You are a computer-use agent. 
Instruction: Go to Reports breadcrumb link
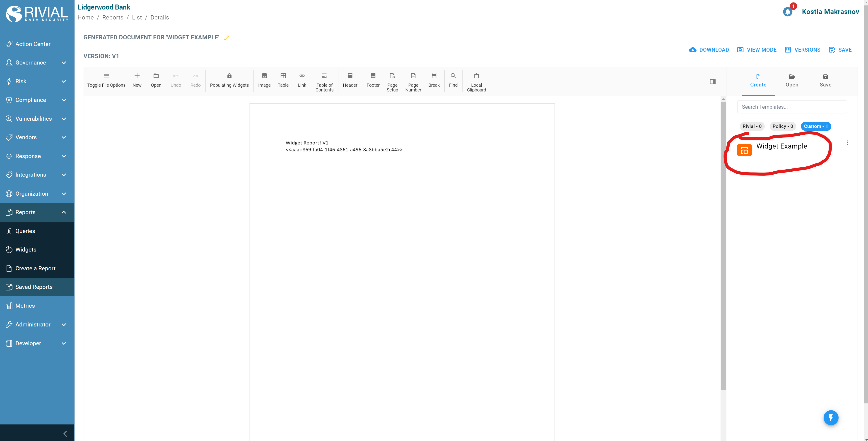pos(113,17)
